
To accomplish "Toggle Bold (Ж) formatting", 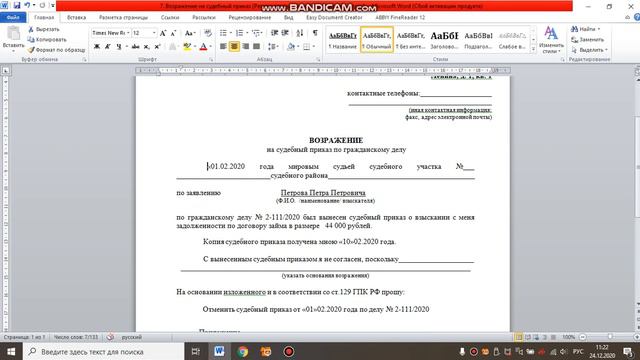I will pyautogui.click(x=97, y=47).
